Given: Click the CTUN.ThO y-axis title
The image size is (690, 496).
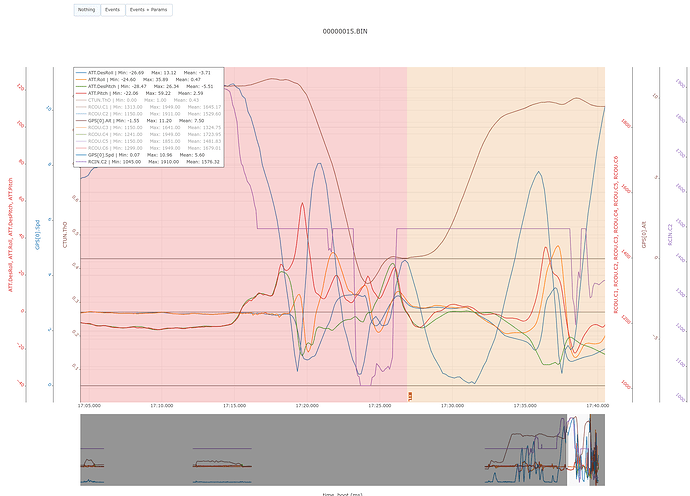Looking at the screenshot, I should (x=65, y=235).
